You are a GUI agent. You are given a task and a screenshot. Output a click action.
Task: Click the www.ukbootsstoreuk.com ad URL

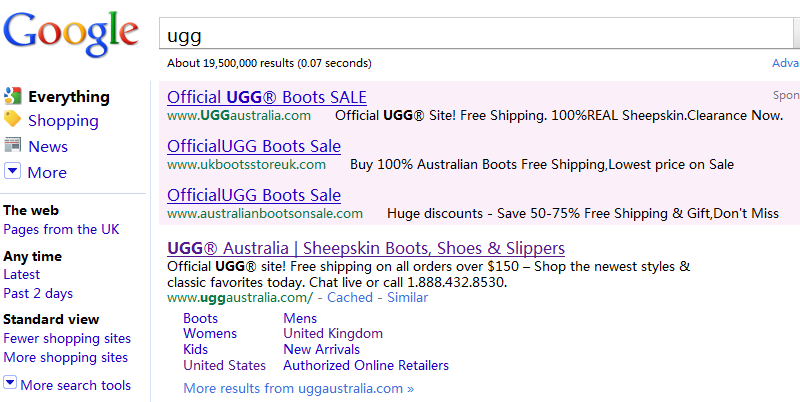(246, 165)
